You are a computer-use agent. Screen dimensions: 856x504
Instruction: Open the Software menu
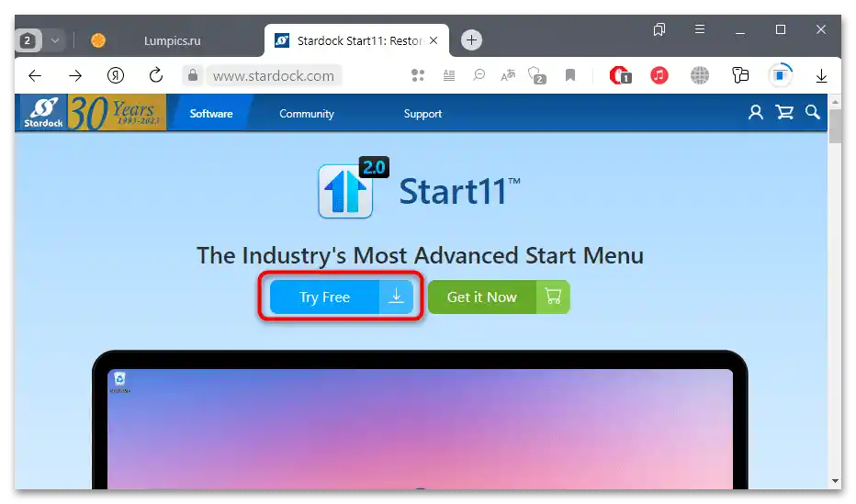coord(210,114)
